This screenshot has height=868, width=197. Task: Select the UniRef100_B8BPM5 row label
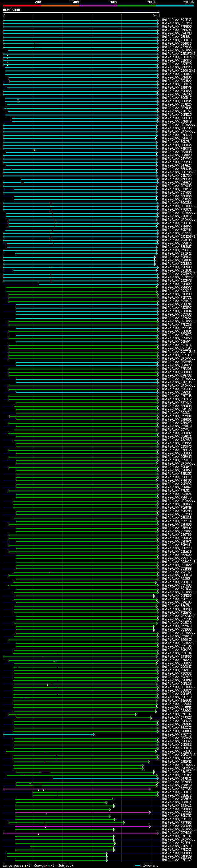(x=176, y=101)
